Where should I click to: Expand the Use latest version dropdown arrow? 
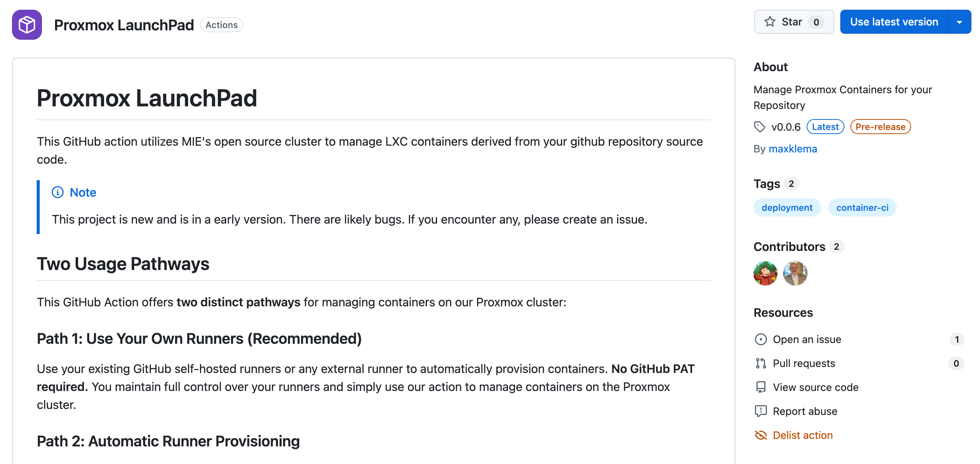point(959,22)
